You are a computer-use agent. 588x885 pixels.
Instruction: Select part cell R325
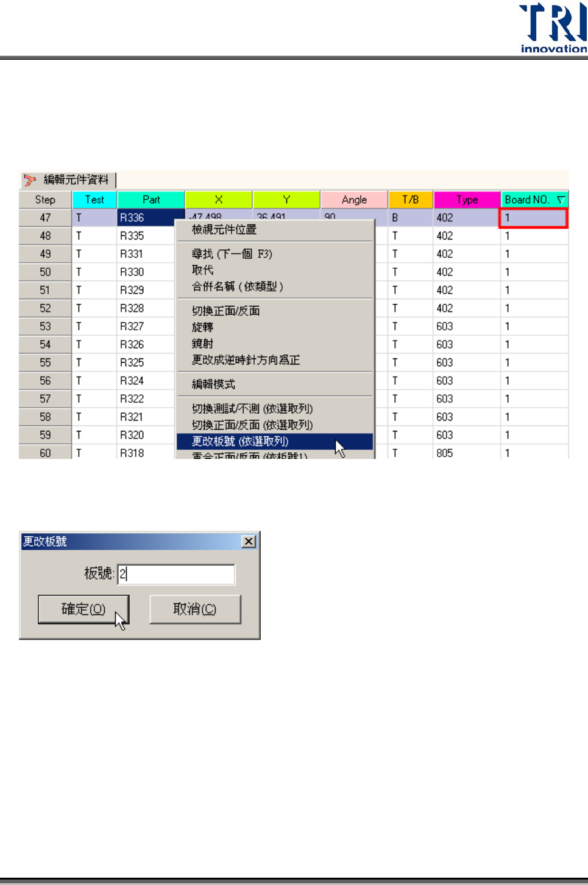pos(146,363)
